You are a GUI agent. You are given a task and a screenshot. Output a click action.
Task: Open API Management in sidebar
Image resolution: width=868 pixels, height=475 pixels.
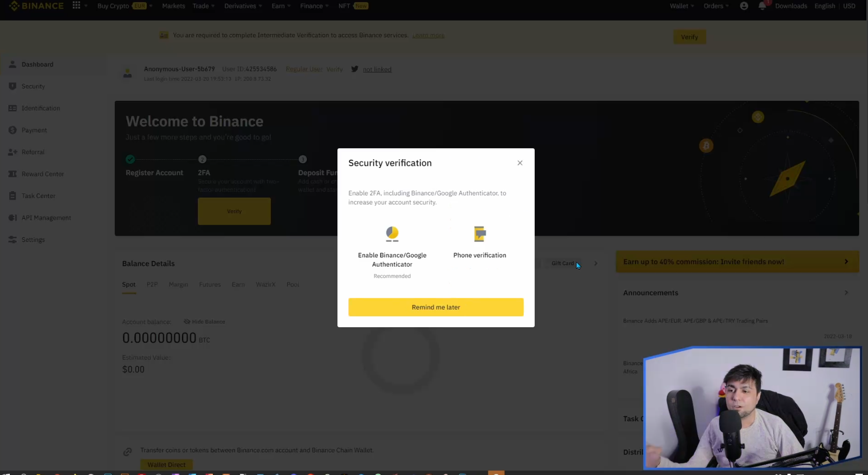point(46,218)
